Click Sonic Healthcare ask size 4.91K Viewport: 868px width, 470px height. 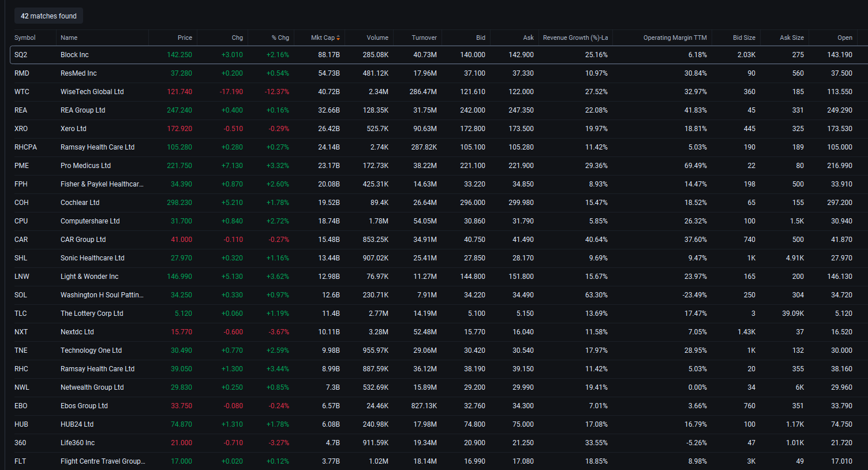795,258
